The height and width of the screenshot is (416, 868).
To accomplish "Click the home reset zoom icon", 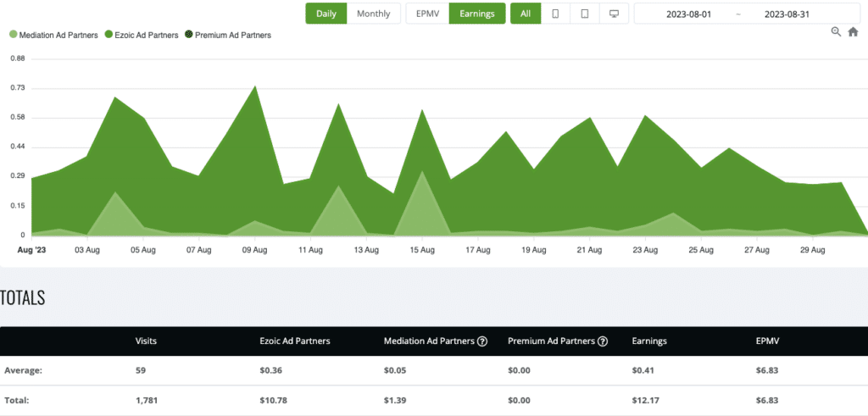I will coord(853,32).
